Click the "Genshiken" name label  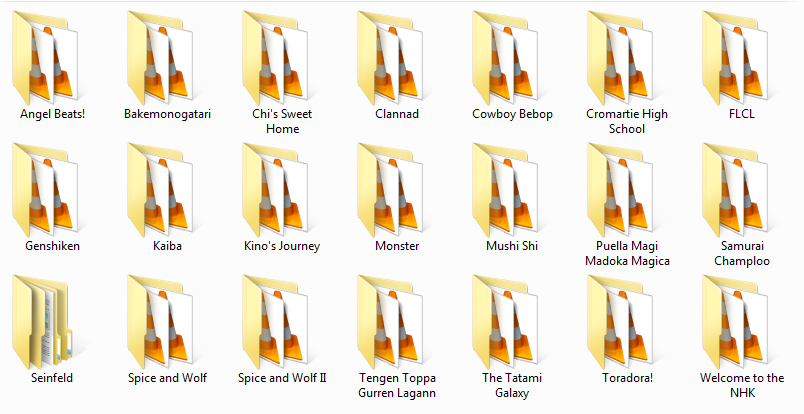click(x=52, y=246)
